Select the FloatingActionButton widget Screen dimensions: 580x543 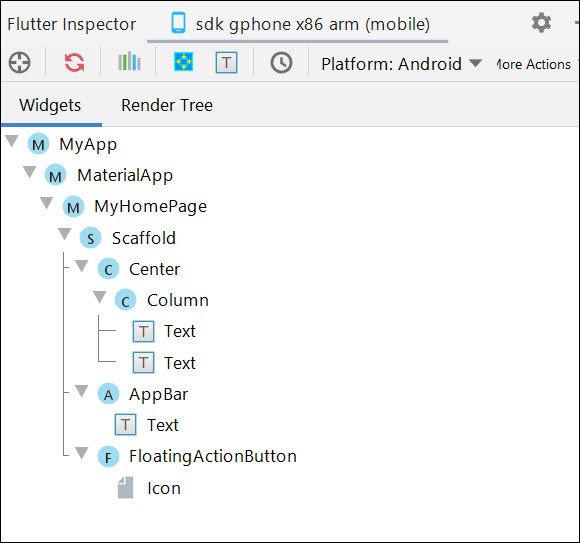213,456
